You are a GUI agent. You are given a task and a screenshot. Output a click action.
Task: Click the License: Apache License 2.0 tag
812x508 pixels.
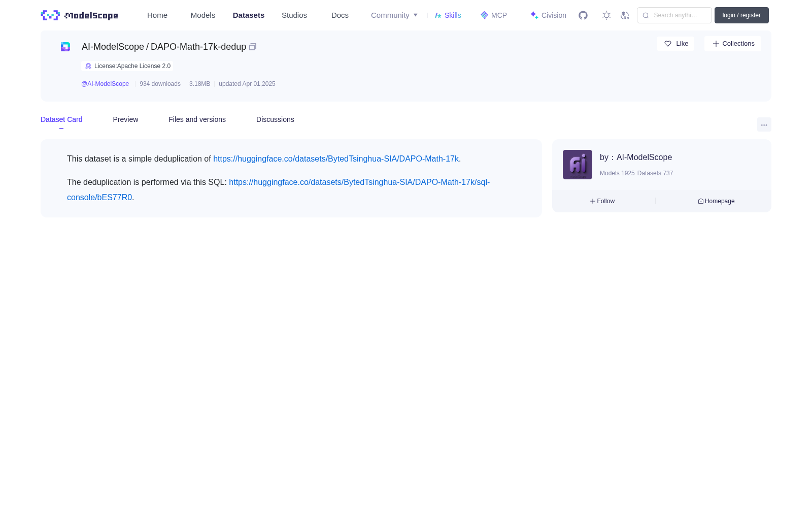click(x=127, y=66)
